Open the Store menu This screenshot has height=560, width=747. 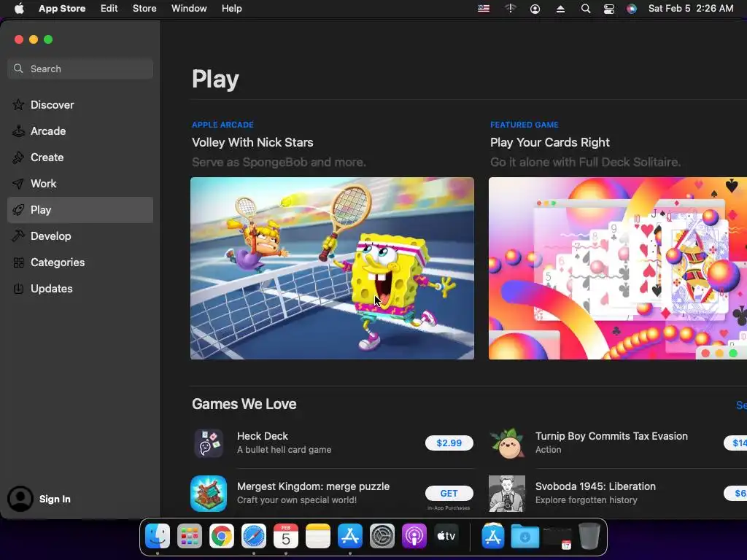(144, 9)
